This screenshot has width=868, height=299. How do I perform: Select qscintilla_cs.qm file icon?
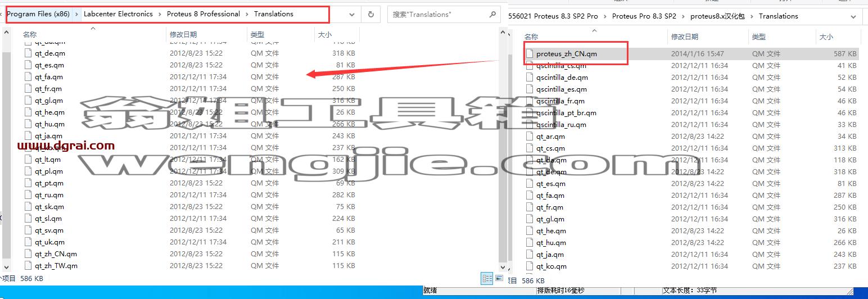click(x=530, y=66)
